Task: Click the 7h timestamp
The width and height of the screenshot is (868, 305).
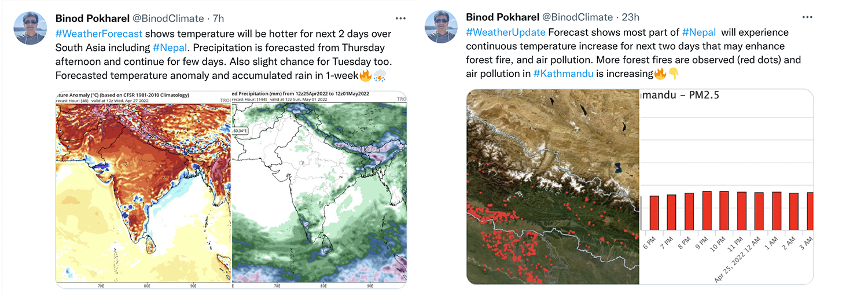Action: pyautogui.click(x=218, y=19)
